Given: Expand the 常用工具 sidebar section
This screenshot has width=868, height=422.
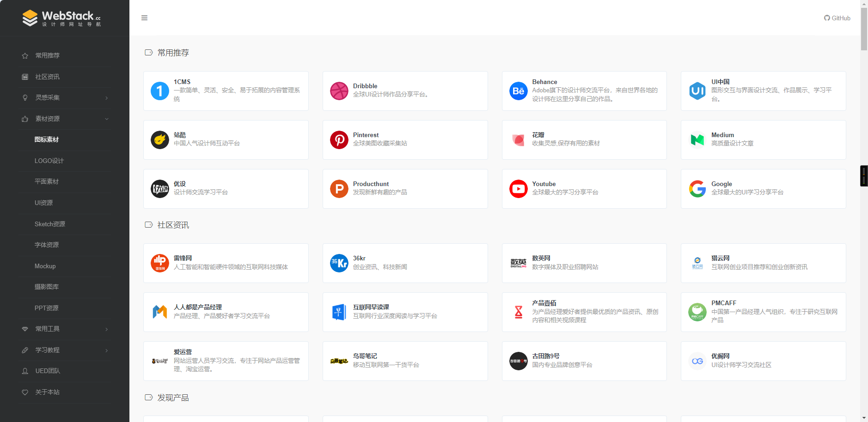Looking at the screenshot, I should (65, 329).
